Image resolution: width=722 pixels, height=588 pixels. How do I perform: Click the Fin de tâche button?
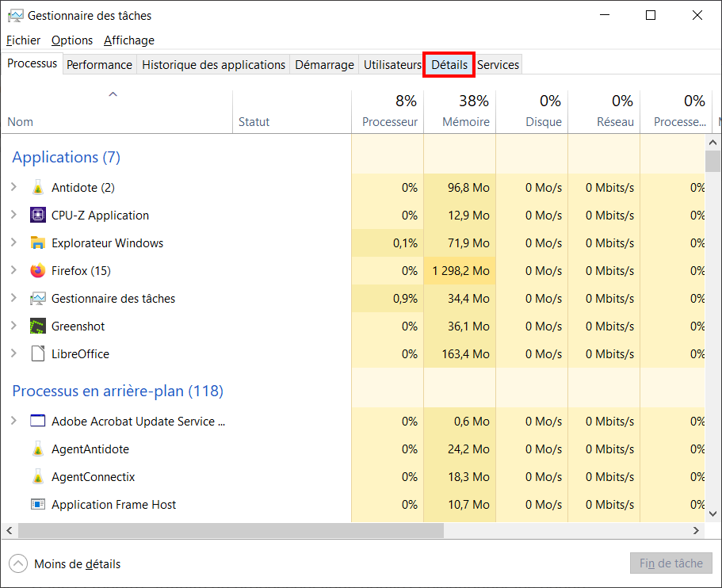click(671, 563)
